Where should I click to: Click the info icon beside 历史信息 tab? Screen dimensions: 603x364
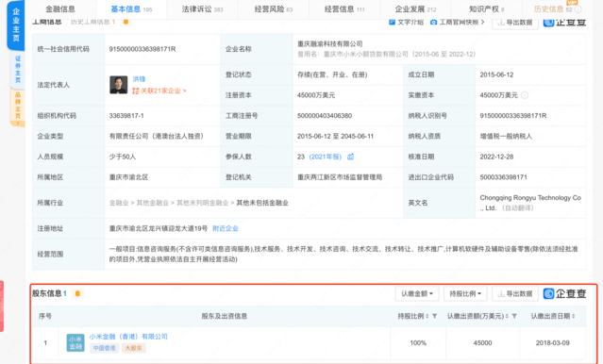(x=578, y=9)
